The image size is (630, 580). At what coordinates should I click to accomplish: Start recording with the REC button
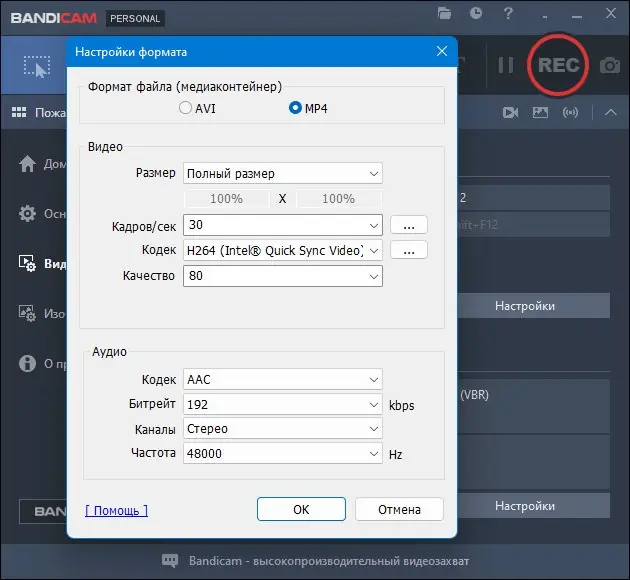pos(558,65)
